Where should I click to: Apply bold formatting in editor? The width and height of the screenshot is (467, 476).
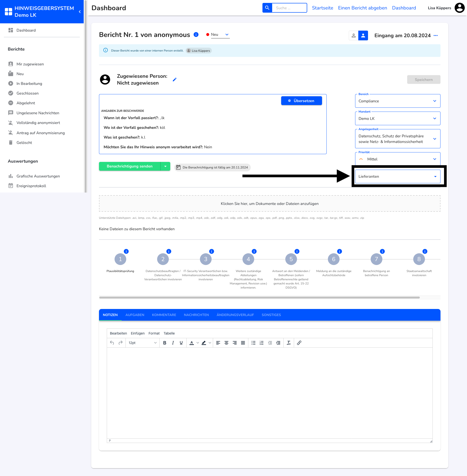(165, 343)
